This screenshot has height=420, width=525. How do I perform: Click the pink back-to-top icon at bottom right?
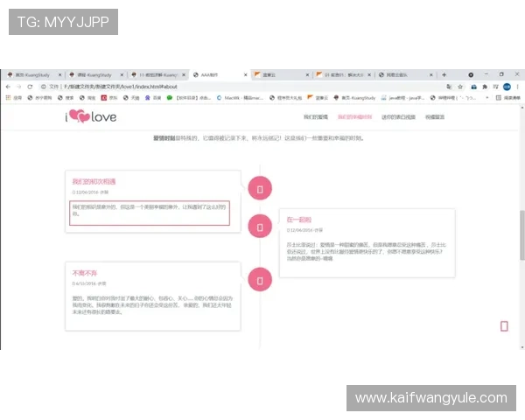point(504,325)
